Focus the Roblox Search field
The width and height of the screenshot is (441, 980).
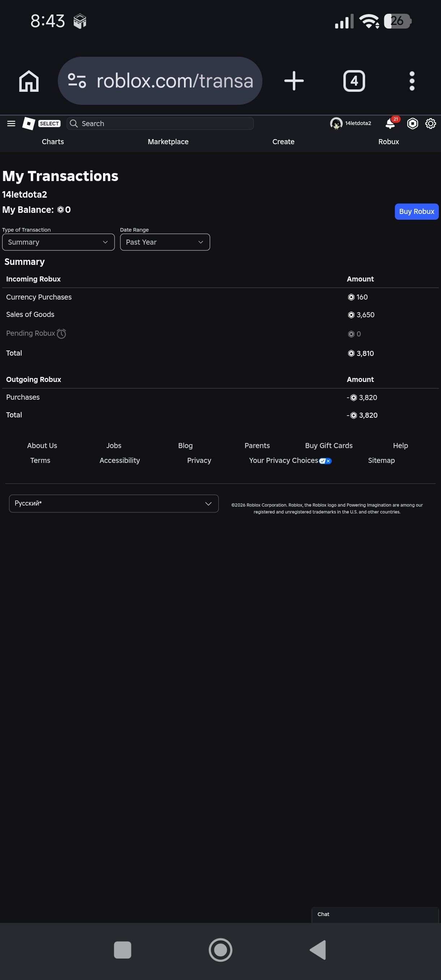coord(160,123)
